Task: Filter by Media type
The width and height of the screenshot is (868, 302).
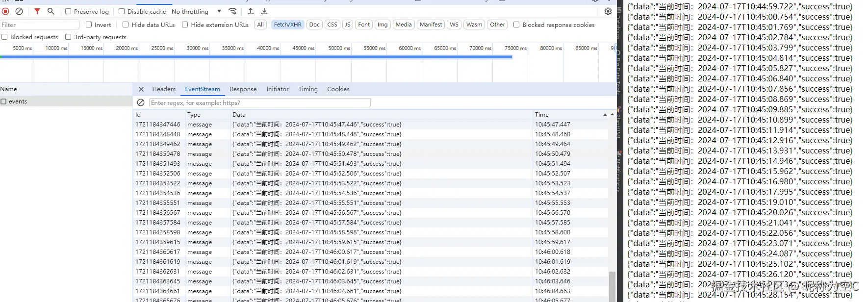Action: [x=404, y=25]
